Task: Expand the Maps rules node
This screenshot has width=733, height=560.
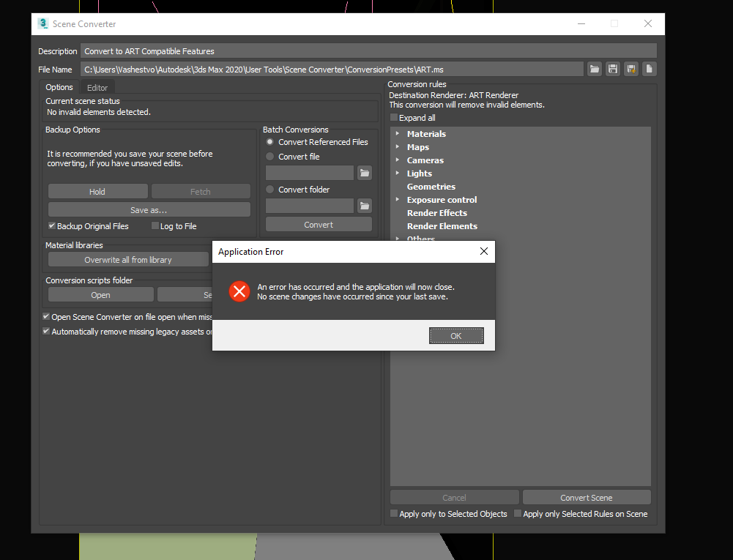Action: [398, 146]
